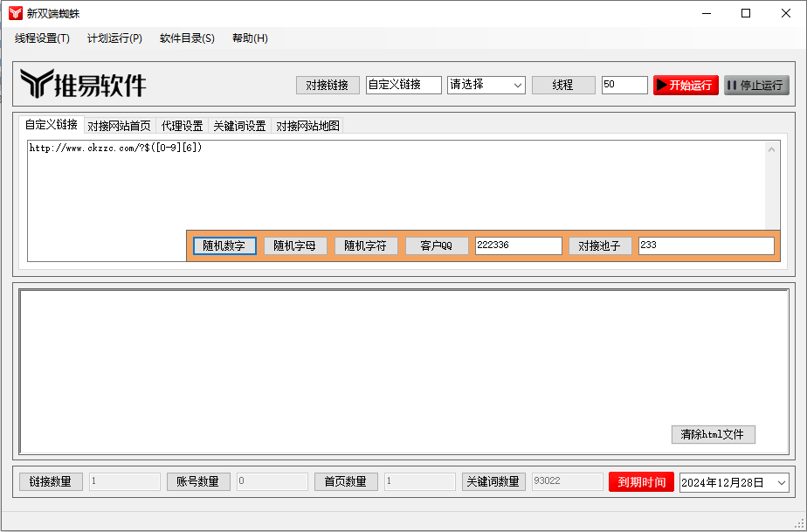The height and width of the screenshot is (532, 807).
Task: Click the 客户QQ number input field
Action: (518, 245)
